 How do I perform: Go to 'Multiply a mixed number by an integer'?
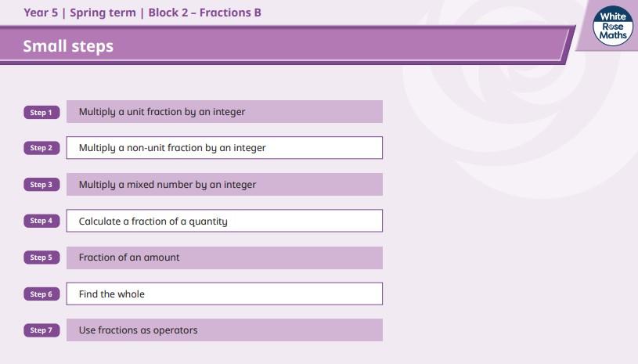(225, 185)
